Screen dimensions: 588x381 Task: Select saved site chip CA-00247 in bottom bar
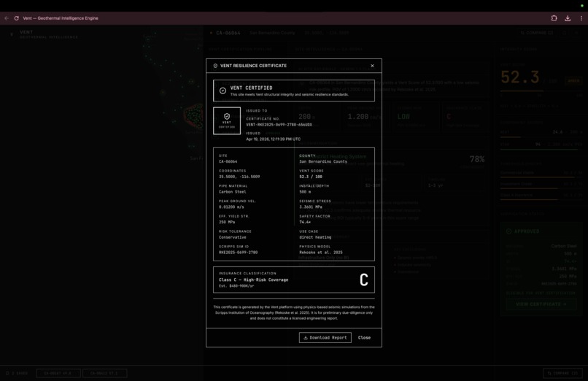click(58, 373)
